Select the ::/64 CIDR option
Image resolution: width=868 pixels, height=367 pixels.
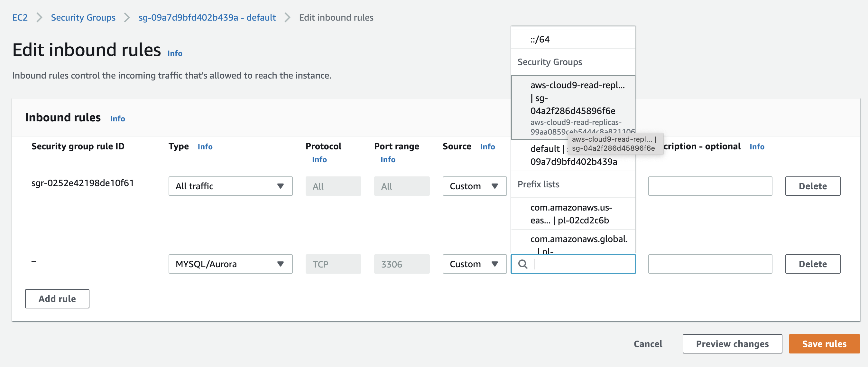pyautogui.click(x=540, y=40)
